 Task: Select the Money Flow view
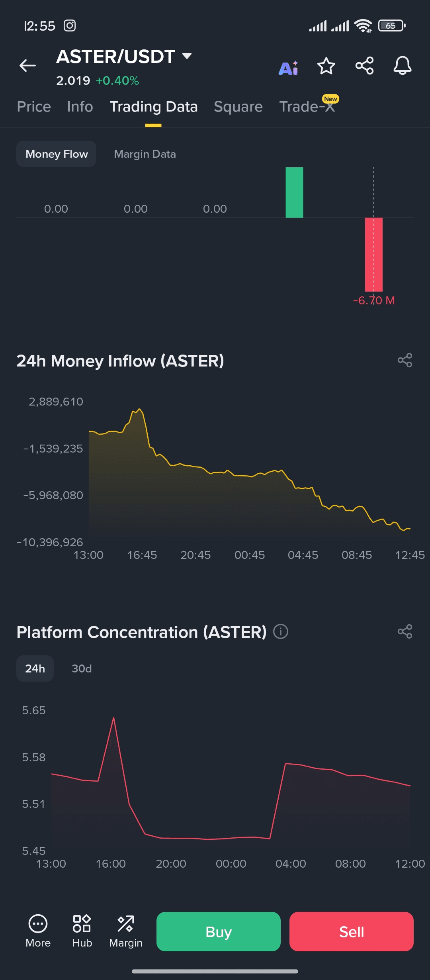(57, 154)
